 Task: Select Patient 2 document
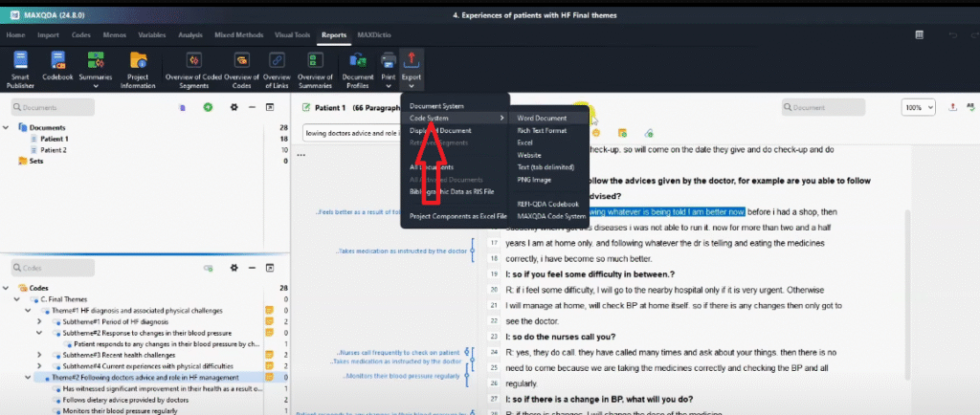[x=54, y=150]
